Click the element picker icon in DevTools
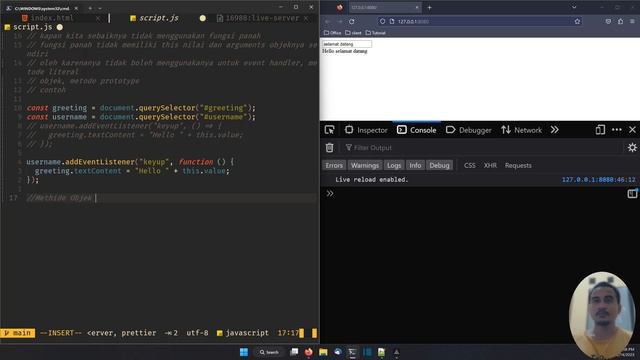 pos(329,130)
